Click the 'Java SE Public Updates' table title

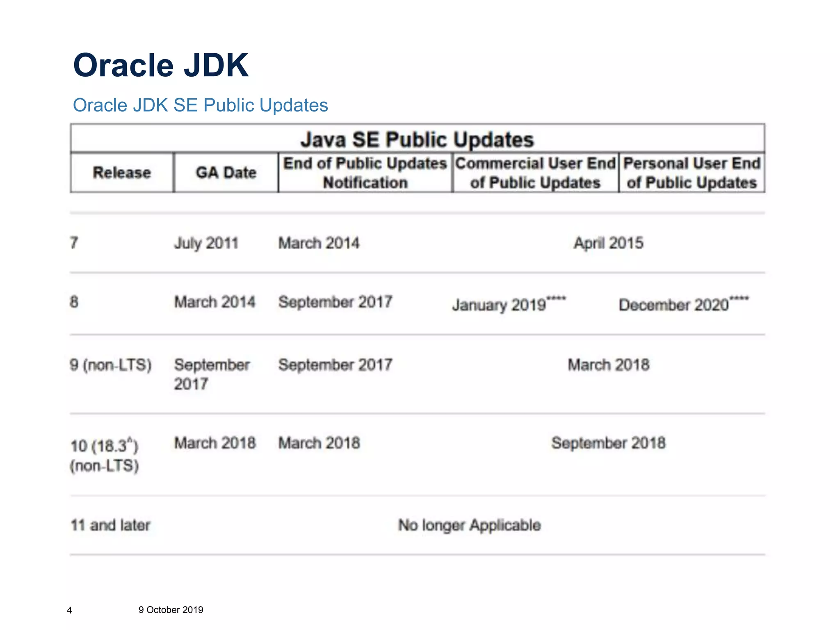(417, 139)
